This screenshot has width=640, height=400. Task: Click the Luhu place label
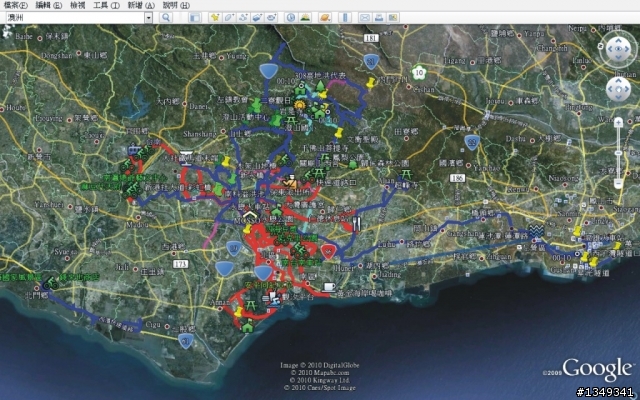[386, 244]
